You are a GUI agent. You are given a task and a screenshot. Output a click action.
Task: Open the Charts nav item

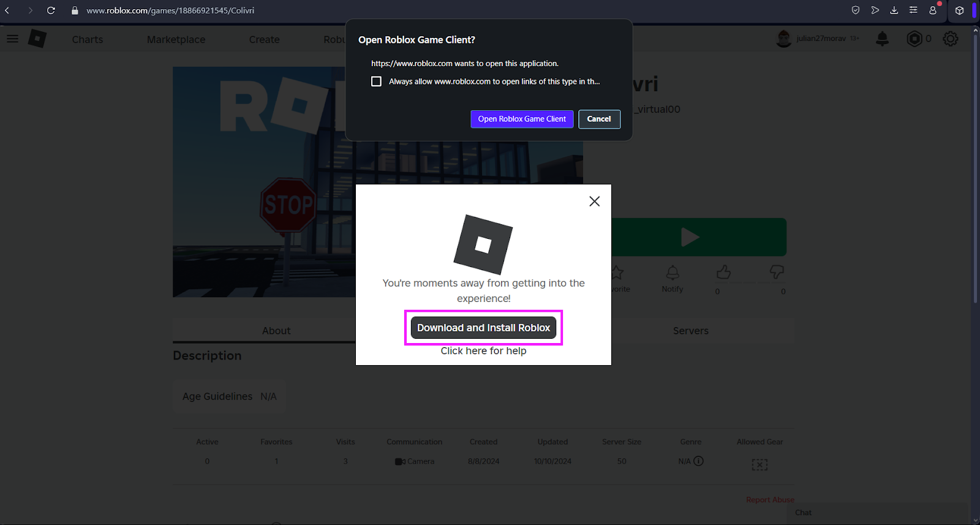click(x=88, y=39)
